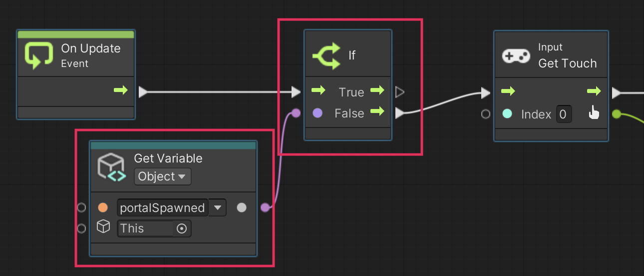Click the Get Touch gamepad icon
The image size is (644, 276).
click(516, 56)
